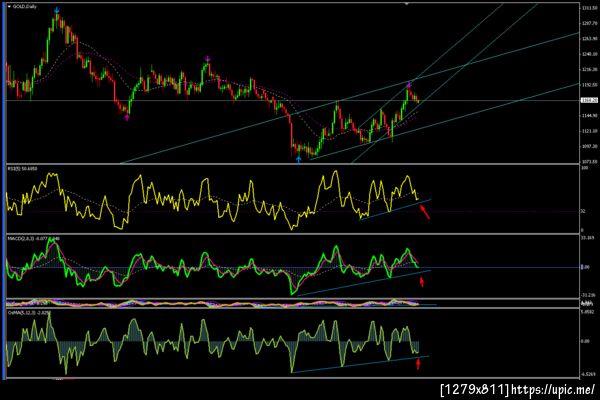Click the RSI 32 level label
Image resolution: width=600 pixels, height=400 pixels.
584,211
